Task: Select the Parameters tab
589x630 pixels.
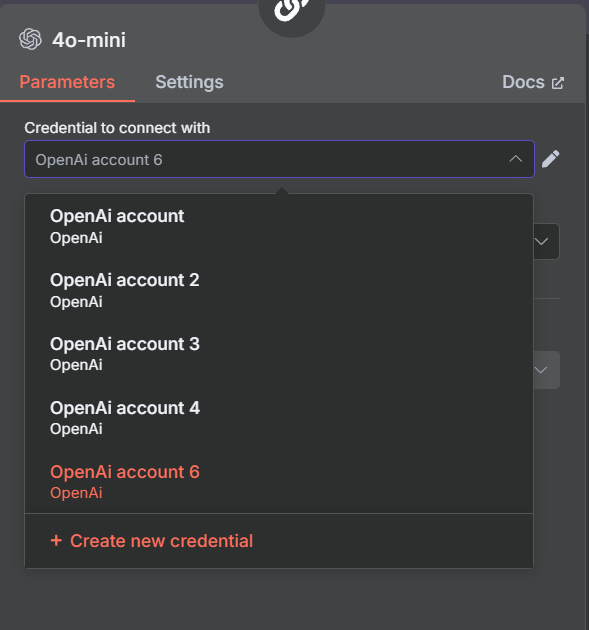Action: point(67,82)
